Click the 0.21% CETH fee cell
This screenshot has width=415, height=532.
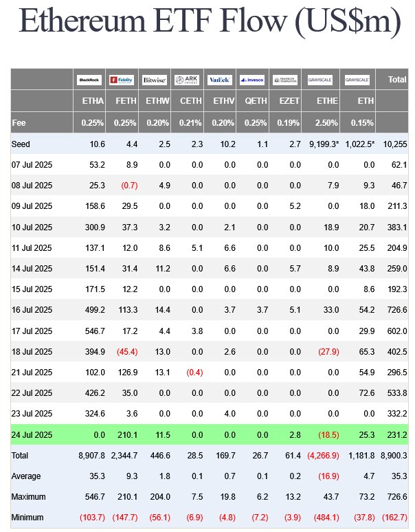(x=190, y=123)
